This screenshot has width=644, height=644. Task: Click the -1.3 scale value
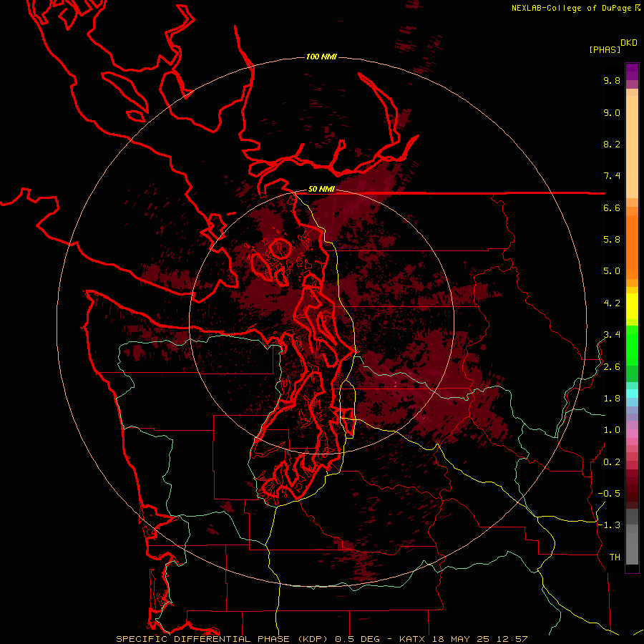point(609,525)
